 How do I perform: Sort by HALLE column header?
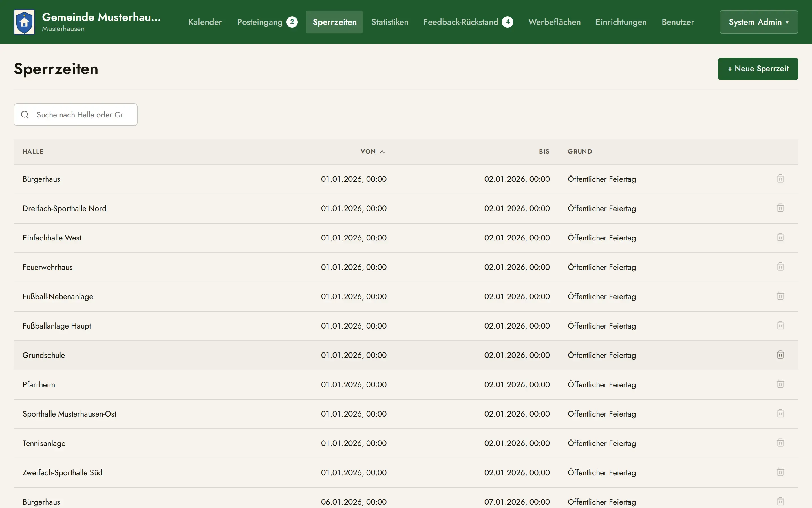pos(33,152)
